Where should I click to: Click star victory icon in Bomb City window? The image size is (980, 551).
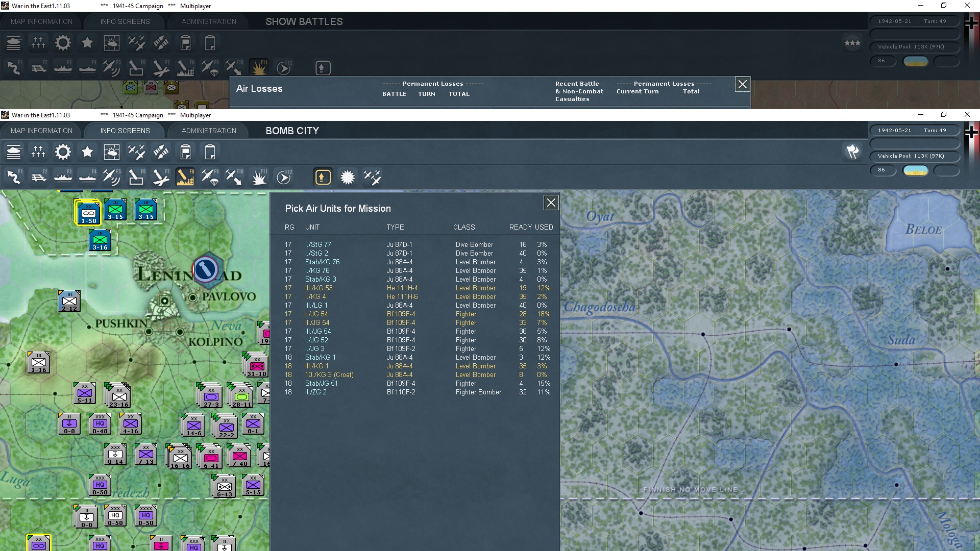tap(87, 152)
